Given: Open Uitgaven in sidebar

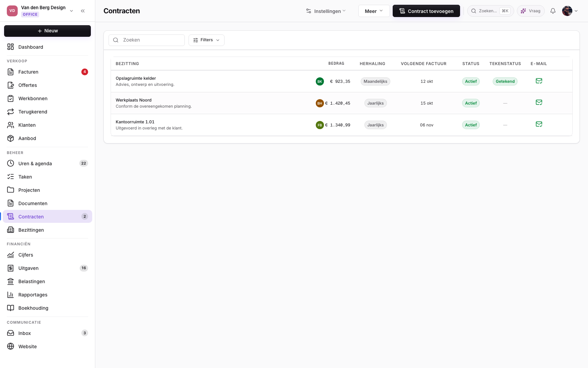Looking at the screenshot, I should [x=47, y=268].
